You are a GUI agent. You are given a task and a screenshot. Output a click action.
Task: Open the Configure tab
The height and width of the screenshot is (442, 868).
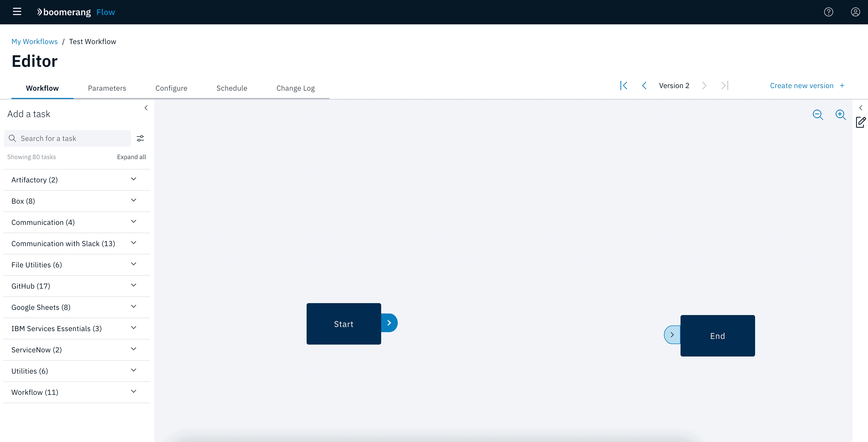[171, 88]
